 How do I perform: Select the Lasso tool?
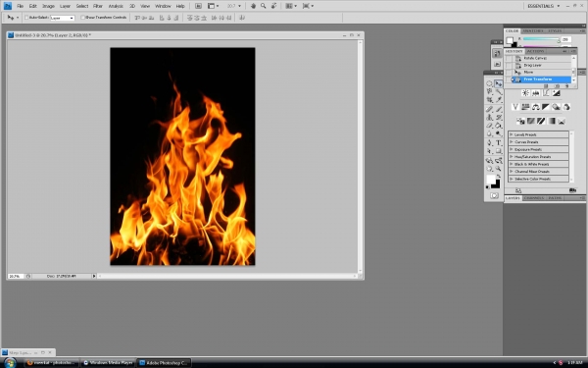[x=489, y=91]
